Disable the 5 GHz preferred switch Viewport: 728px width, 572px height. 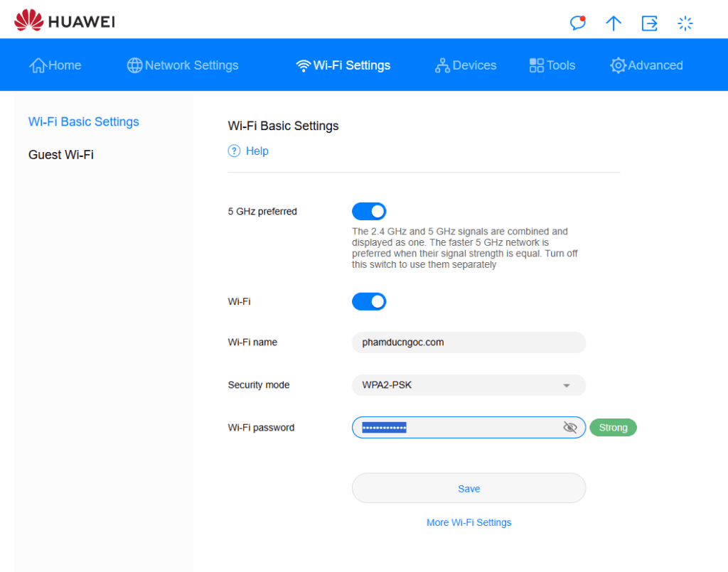pos(369,211)
